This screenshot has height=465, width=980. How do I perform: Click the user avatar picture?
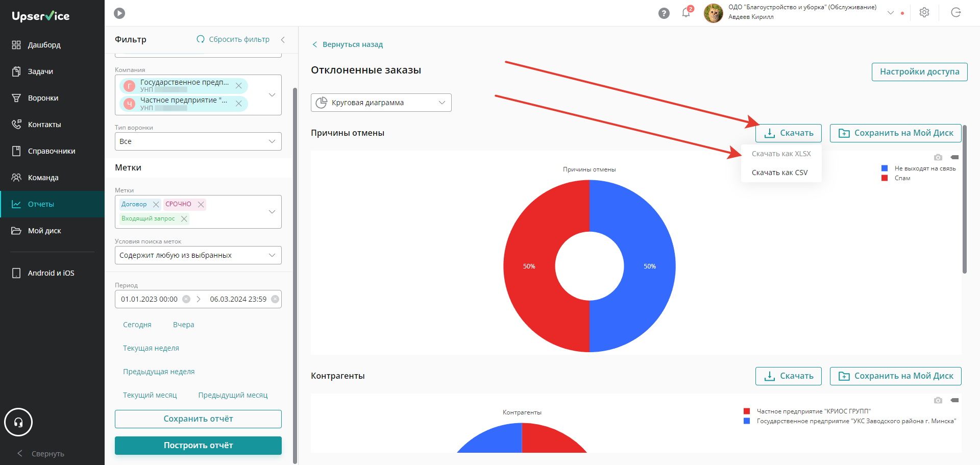point(713,13)
